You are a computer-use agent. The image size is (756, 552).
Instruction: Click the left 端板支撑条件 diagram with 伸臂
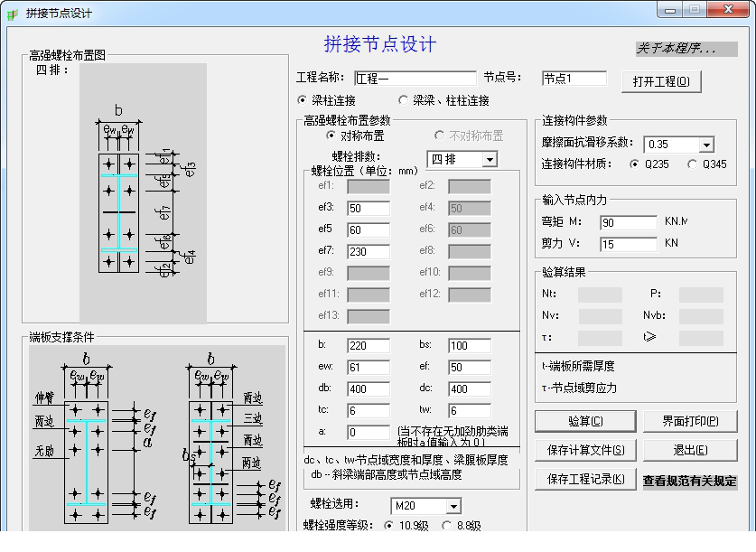97,439
